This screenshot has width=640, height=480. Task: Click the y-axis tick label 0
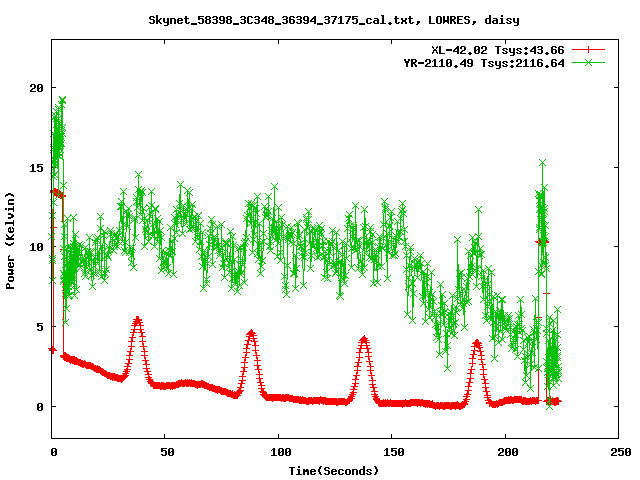point(40,407)
